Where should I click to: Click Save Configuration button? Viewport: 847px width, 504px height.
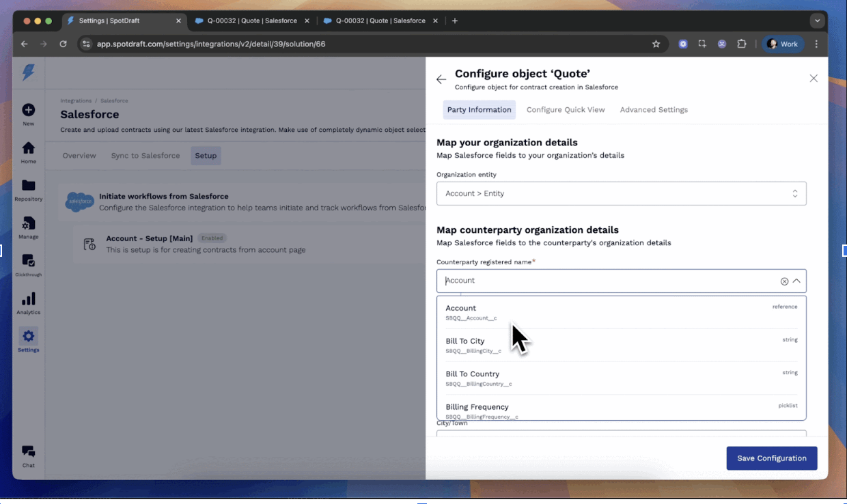tap(772, 458)
